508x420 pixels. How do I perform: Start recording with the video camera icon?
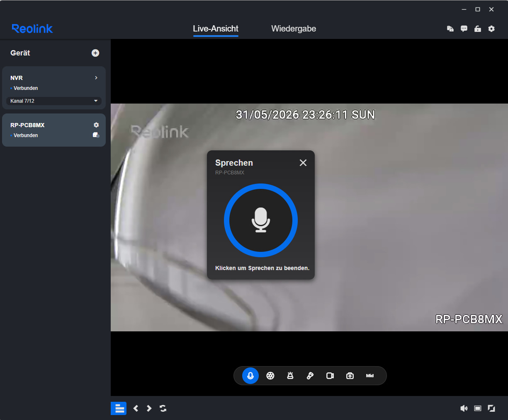330,376
